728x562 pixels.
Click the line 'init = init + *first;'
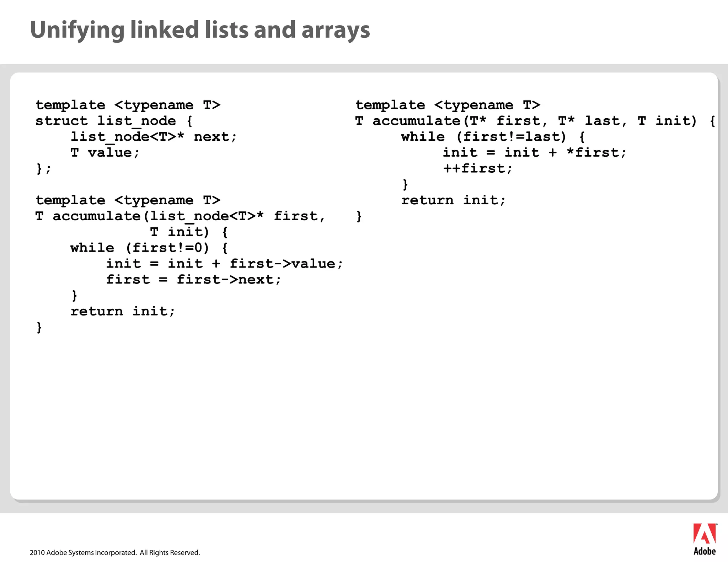pos(534,153)
